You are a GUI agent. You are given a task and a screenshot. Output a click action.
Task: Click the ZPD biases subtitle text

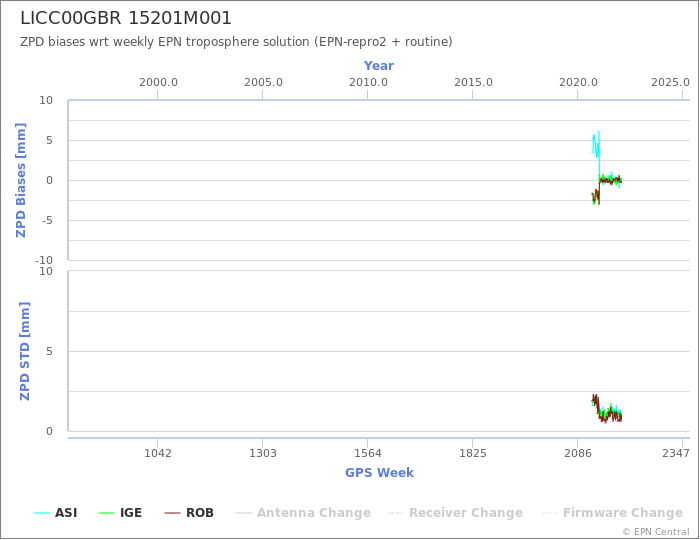coord(236,42)
